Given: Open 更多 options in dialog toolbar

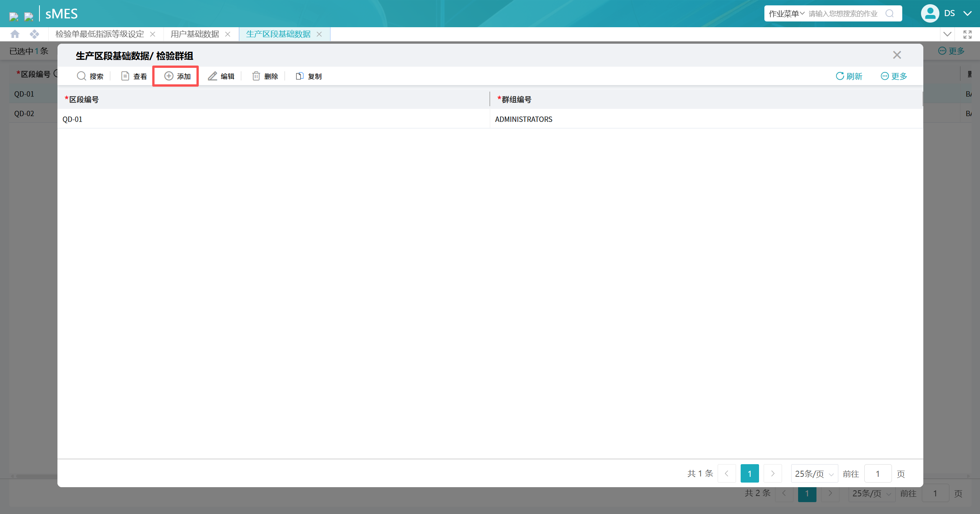Looking at the screenshot, I should tap(894, 76).
